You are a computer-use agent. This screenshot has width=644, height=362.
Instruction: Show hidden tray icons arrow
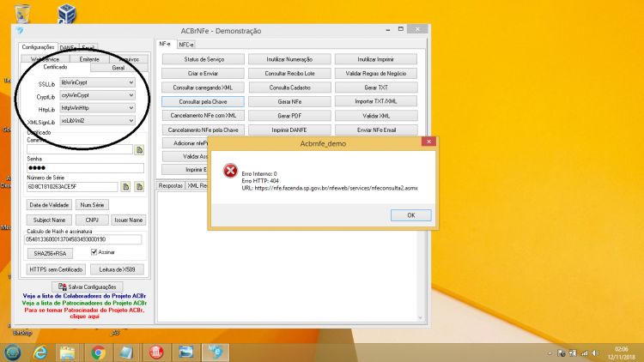pos(550,353)
